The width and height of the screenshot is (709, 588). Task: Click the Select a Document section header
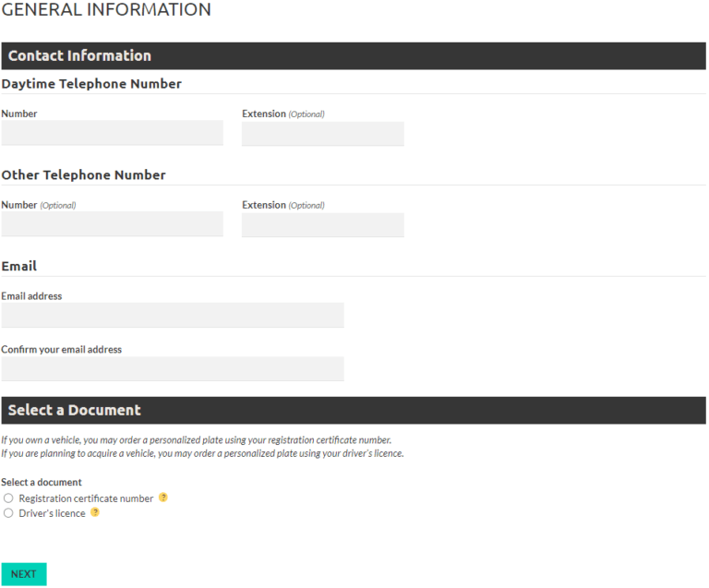74,410
